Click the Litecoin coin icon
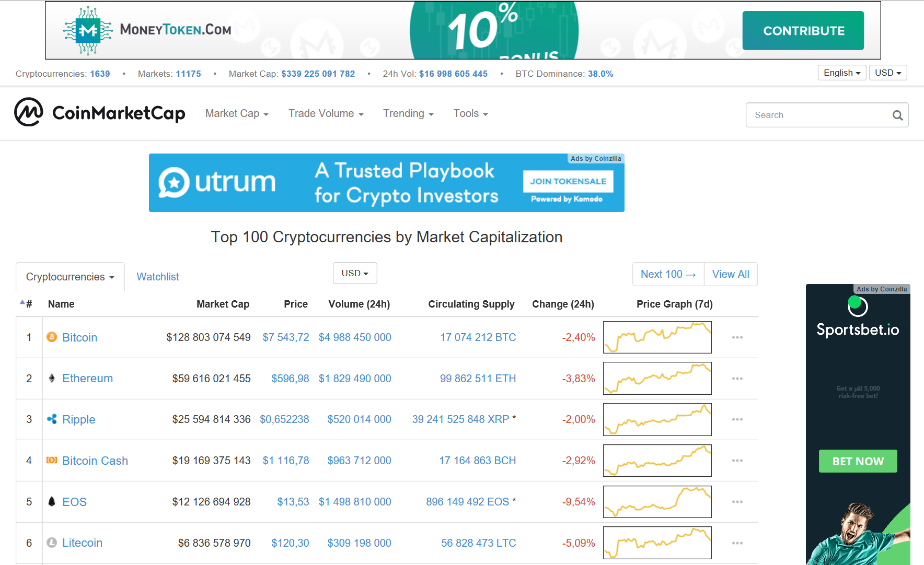The width and height of the screenshot is (924, 565). [52, 543]
